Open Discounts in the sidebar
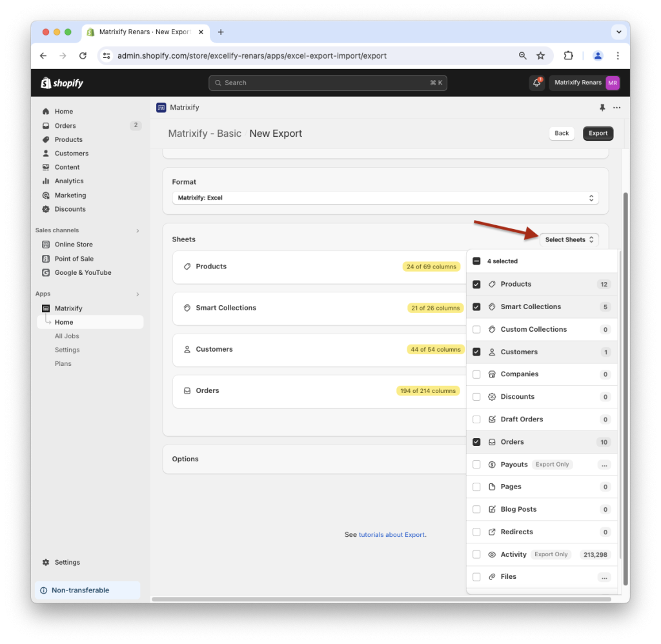 (69, 208)
